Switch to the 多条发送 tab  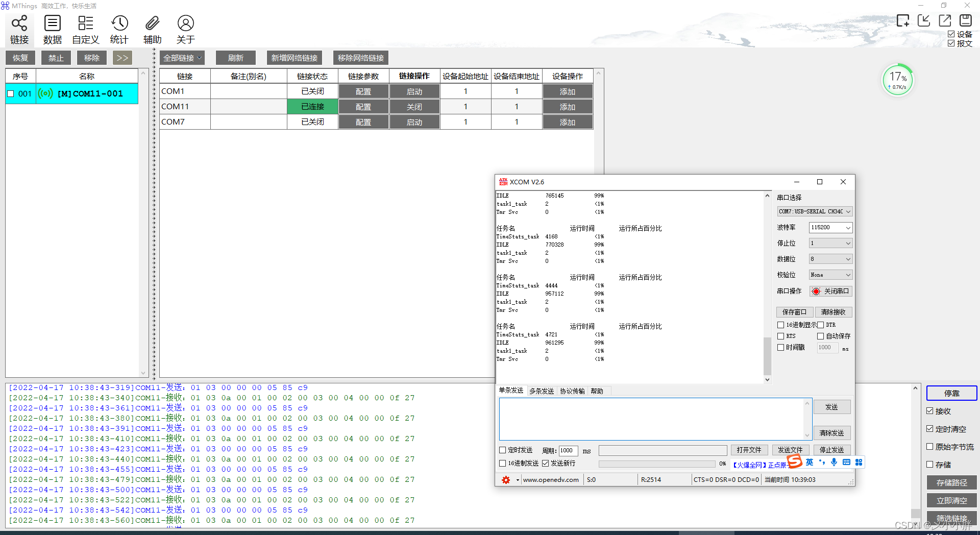coord(542,391)
